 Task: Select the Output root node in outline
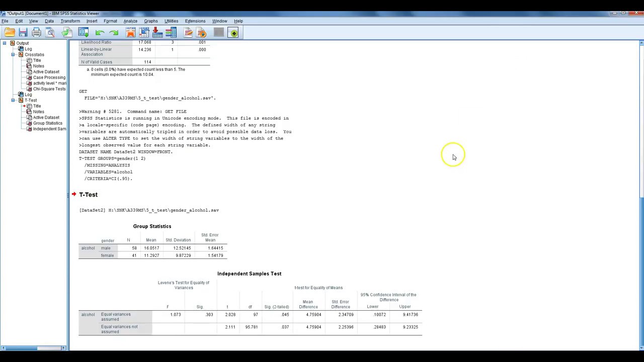coord(22,43)
